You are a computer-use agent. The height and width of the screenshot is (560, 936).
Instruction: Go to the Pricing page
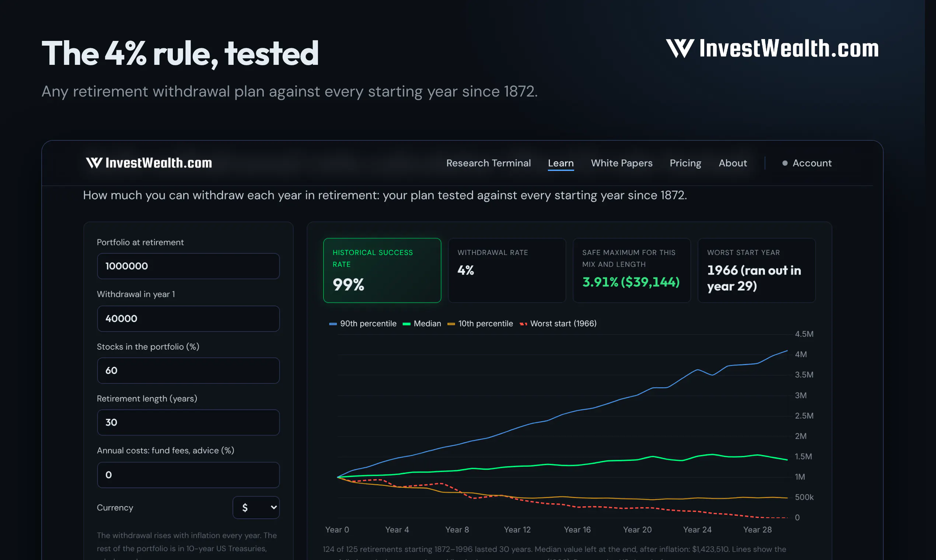pos(685,163)
